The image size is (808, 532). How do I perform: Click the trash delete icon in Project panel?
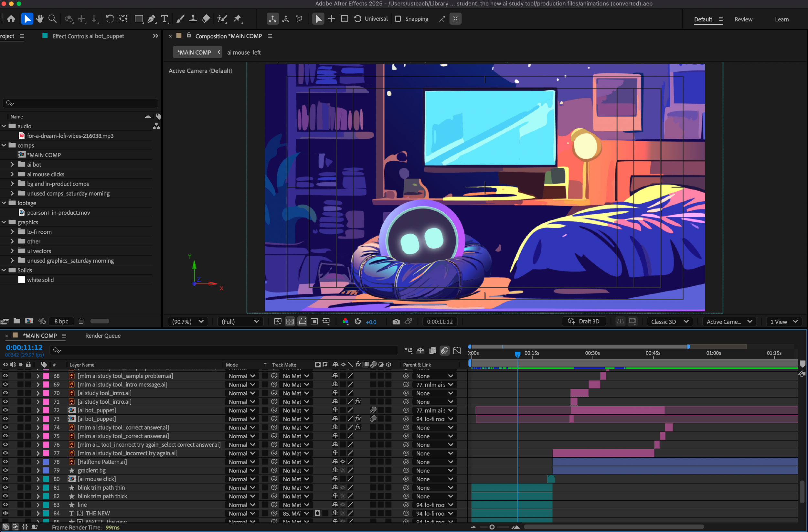point(81,321)
